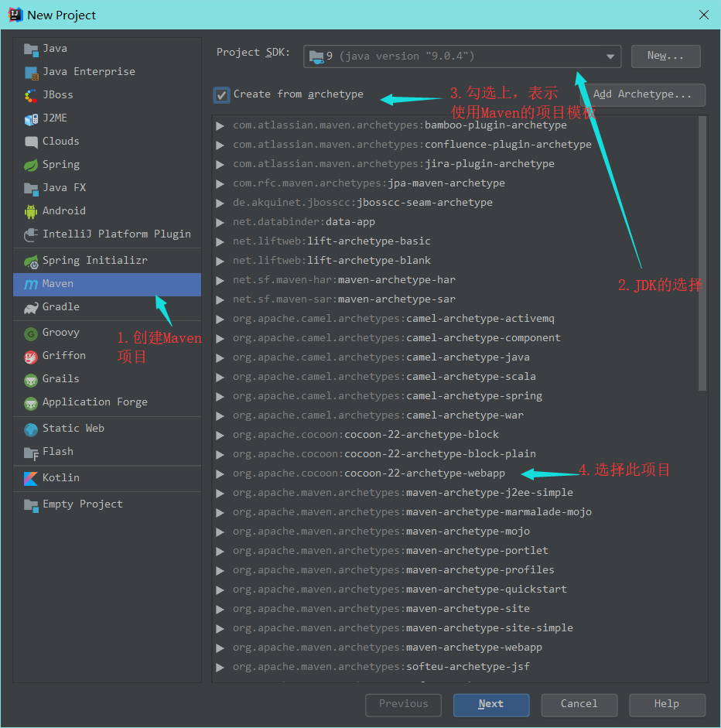Screen dimensions: 721x728
Task: Select the net.databinder:data-app archetype row
Action: point(455,222)
